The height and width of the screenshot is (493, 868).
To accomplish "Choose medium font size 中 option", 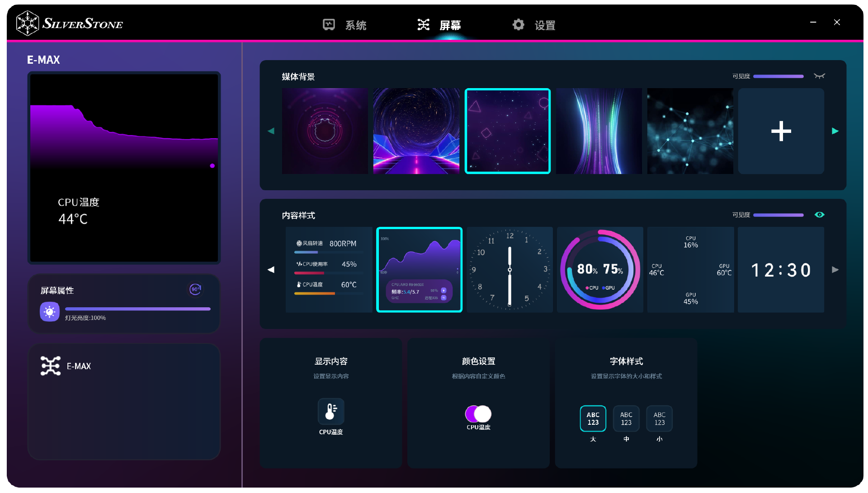I will 626,418.
